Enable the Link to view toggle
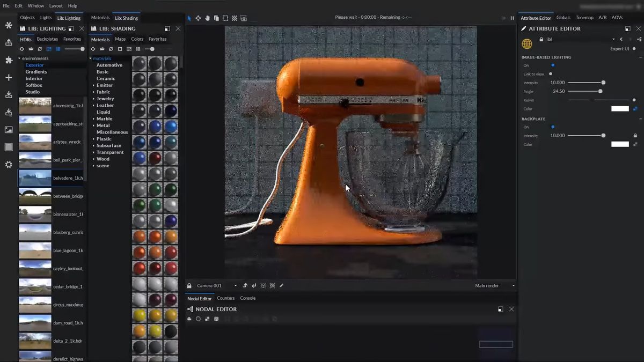This screenshot has height=362, width=644. [x=551, y=74]
